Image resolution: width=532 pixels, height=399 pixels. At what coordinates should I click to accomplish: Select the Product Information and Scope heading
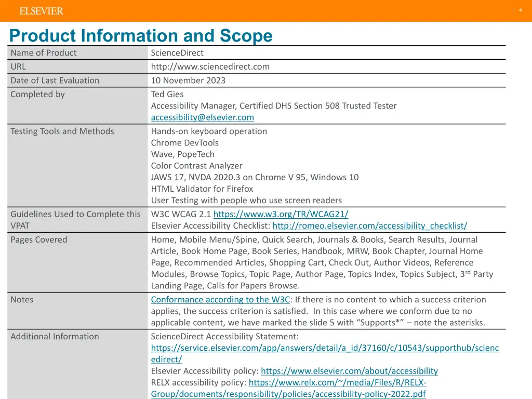(141, 36)
